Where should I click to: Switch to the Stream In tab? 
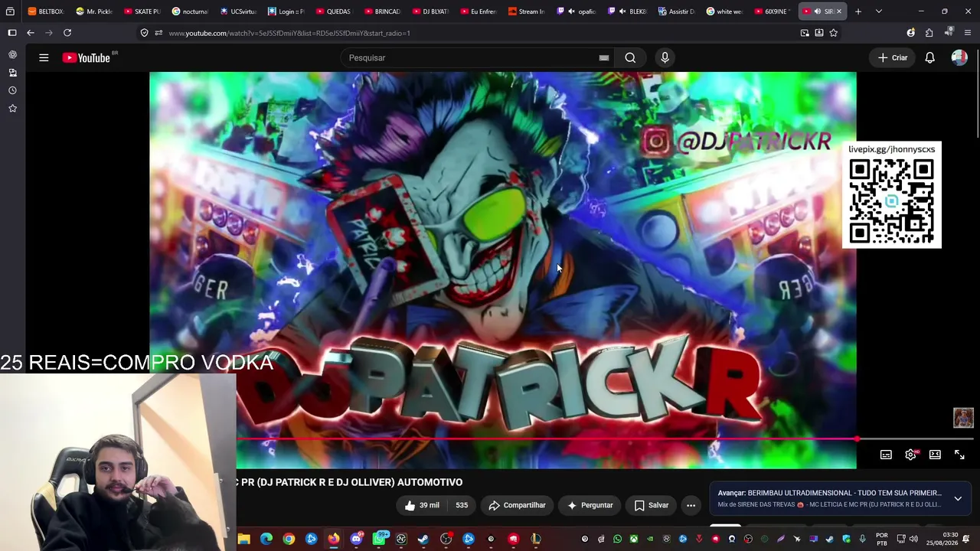tap(526, 11)
